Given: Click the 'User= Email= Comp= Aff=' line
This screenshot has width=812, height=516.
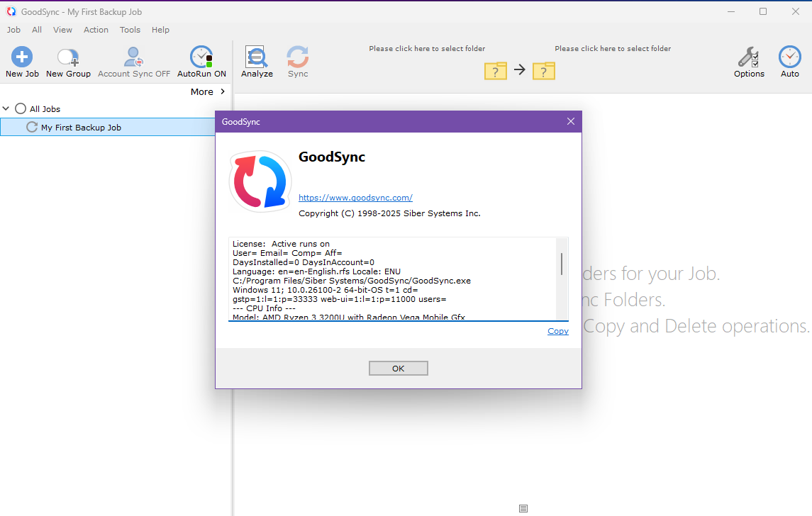Looking at the screenshot, I should (287, 253).
